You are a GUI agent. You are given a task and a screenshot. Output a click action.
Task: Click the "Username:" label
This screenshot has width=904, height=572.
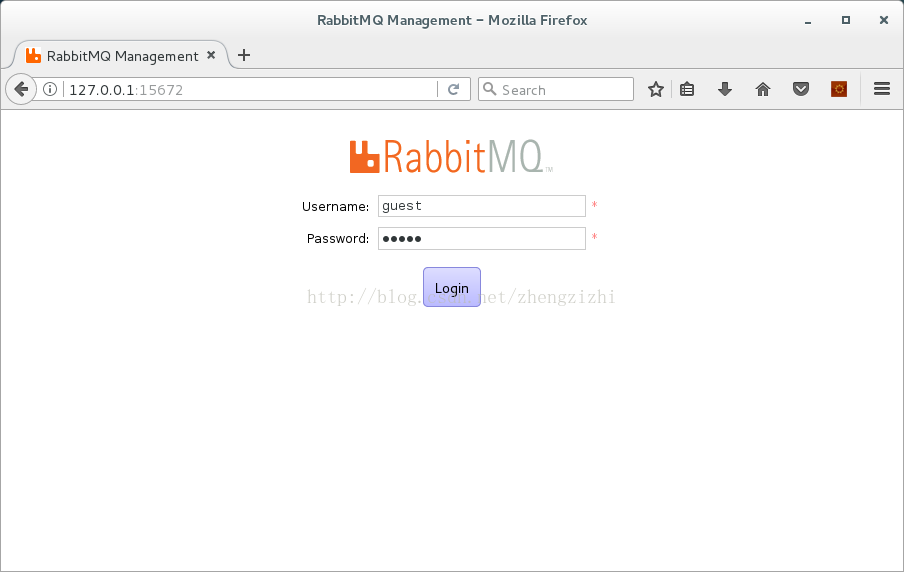click(x=335, y=206)
